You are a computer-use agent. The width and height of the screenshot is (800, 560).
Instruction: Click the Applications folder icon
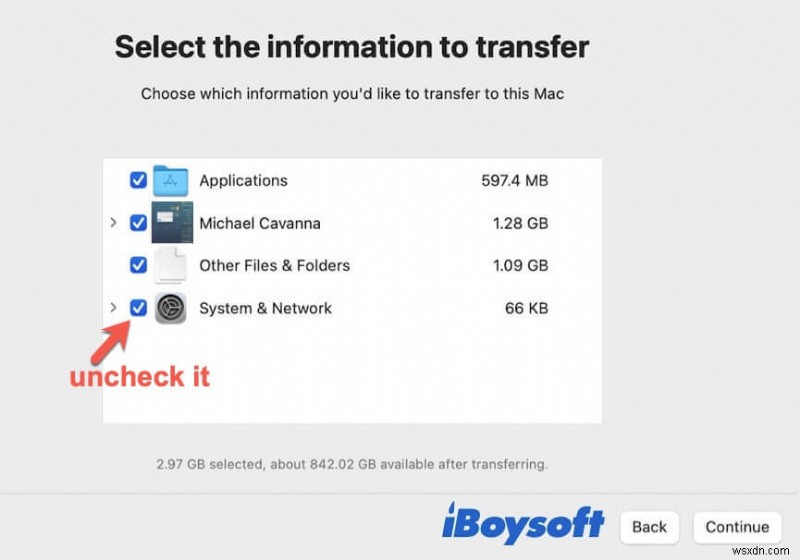tap(171, 181)
